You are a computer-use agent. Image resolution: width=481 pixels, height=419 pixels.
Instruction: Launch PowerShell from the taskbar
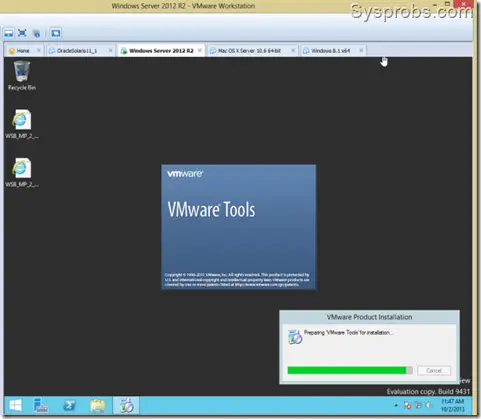(x=69, y=405)
